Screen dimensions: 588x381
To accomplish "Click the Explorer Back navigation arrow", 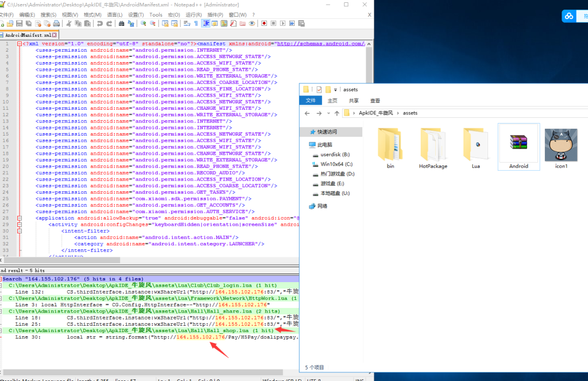I will 307,113.
